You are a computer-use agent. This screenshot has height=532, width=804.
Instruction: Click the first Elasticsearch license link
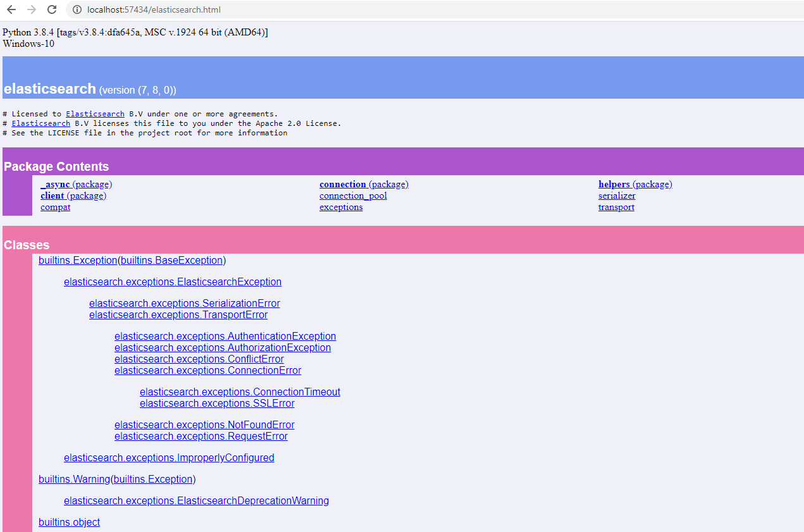click(95, 114)
